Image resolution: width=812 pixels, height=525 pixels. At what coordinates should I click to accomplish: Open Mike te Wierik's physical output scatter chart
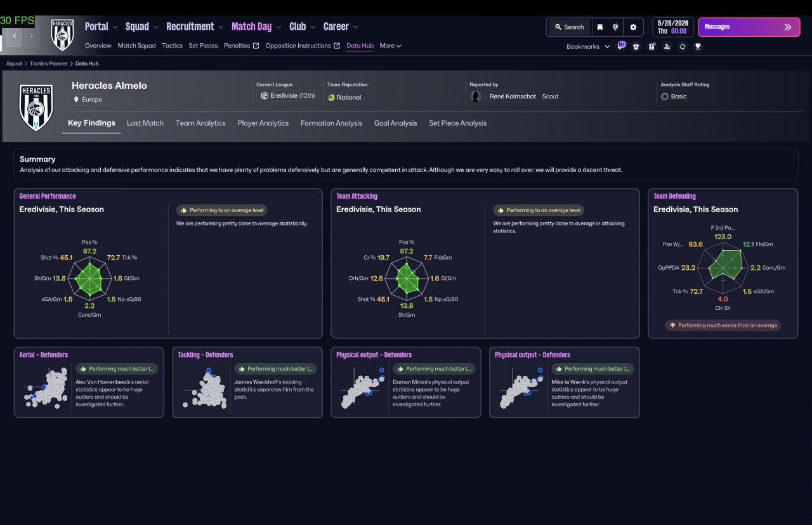click(521, 388)
